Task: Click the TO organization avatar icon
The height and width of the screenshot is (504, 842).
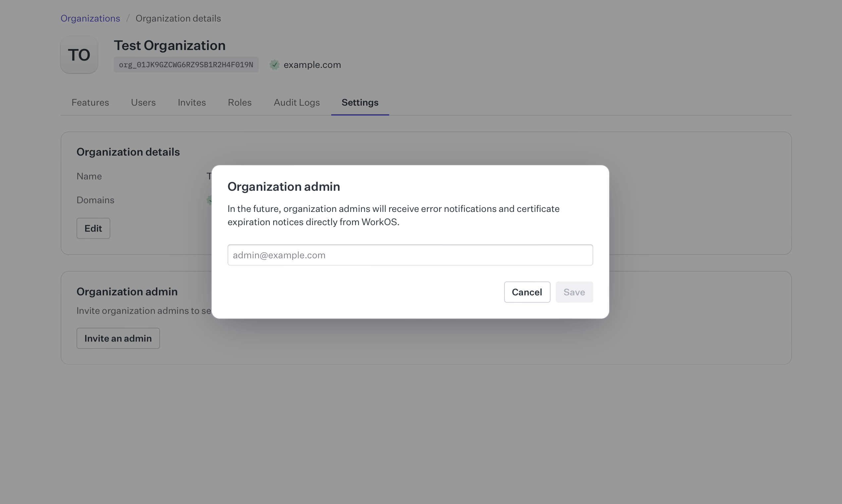Action: click(79, 54)
